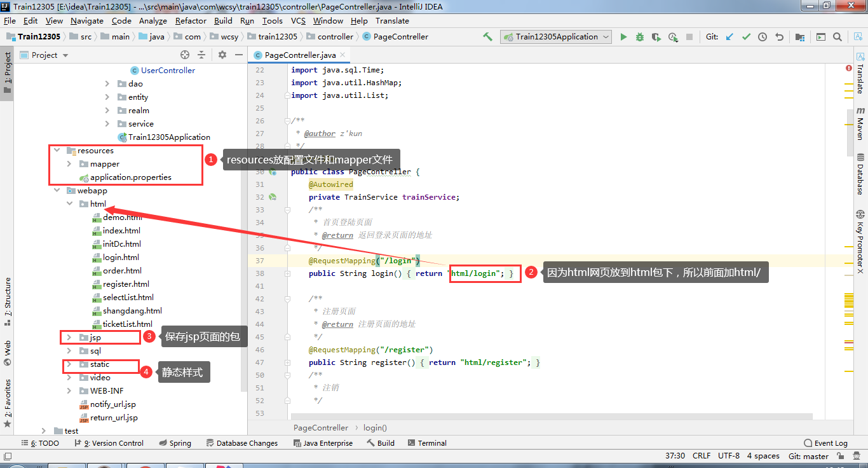Open the Event Log
The width and height of the screenshot is (868, 468).
click(825, 443)
